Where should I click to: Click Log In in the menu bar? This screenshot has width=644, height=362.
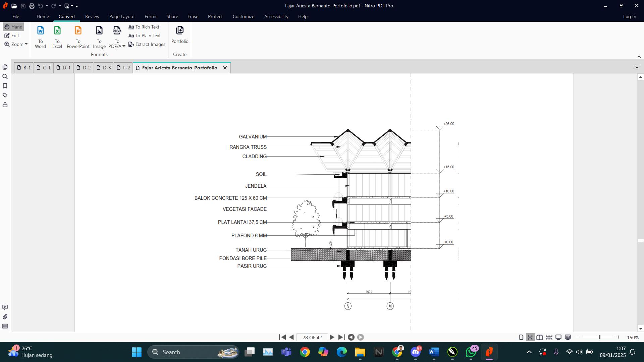tap(629, 16)
